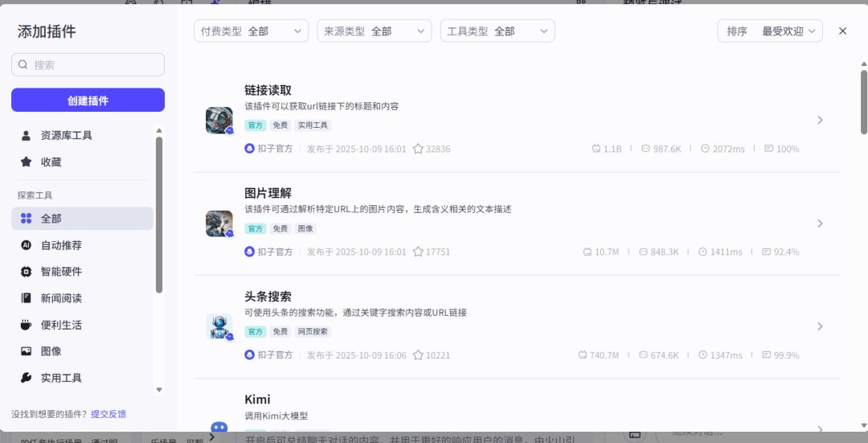Click the 免费 tag on 头条搜索

click(280, 332)
